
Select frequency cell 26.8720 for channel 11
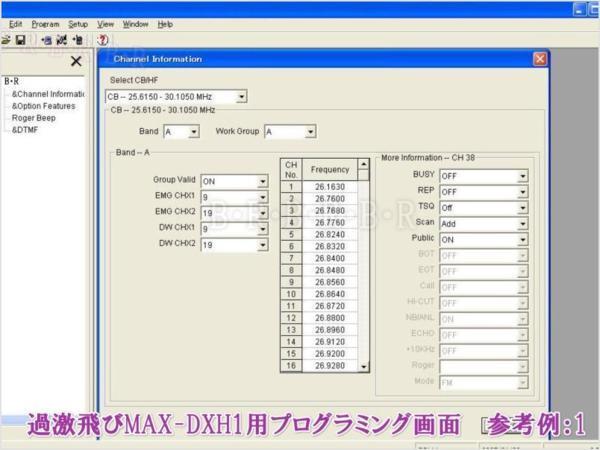click(330, 306)
